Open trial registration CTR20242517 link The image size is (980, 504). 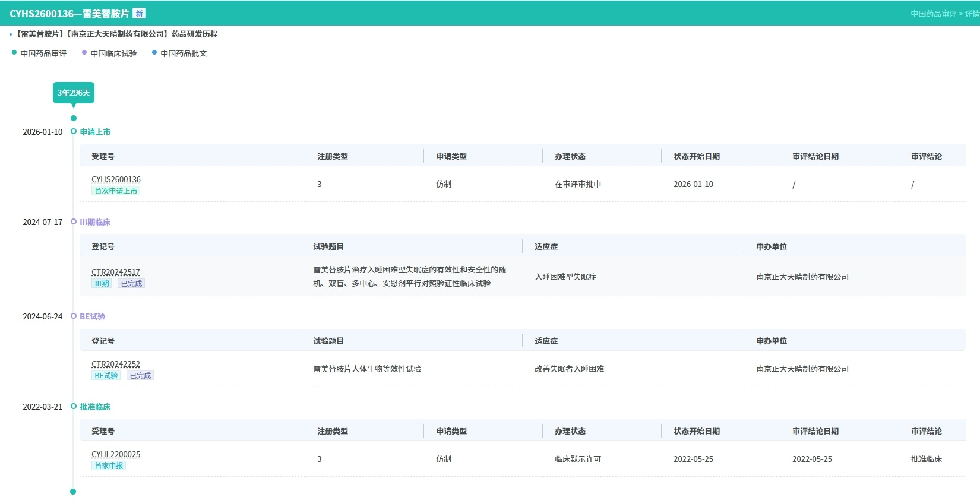[116, 272]
